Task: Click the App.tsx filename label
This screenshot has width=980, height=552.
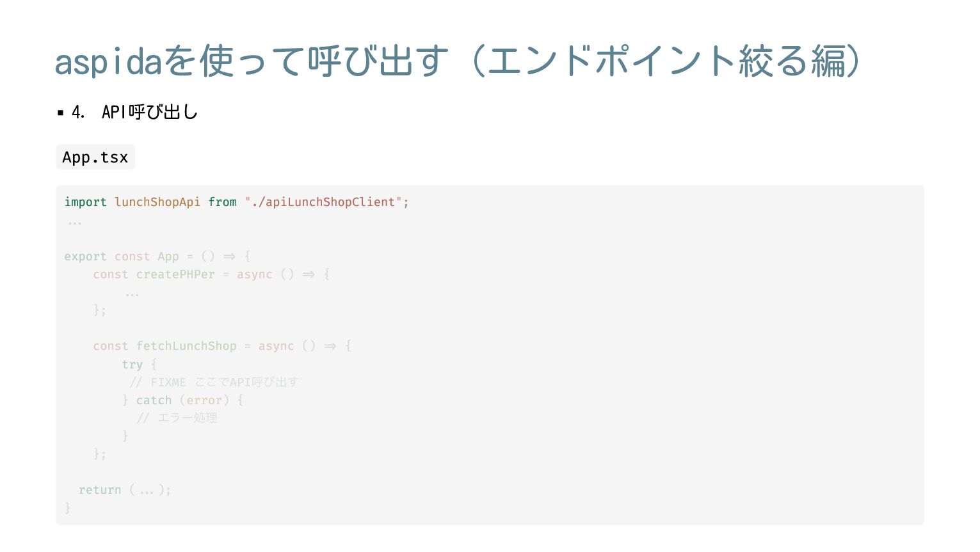Action: point(95,157)
